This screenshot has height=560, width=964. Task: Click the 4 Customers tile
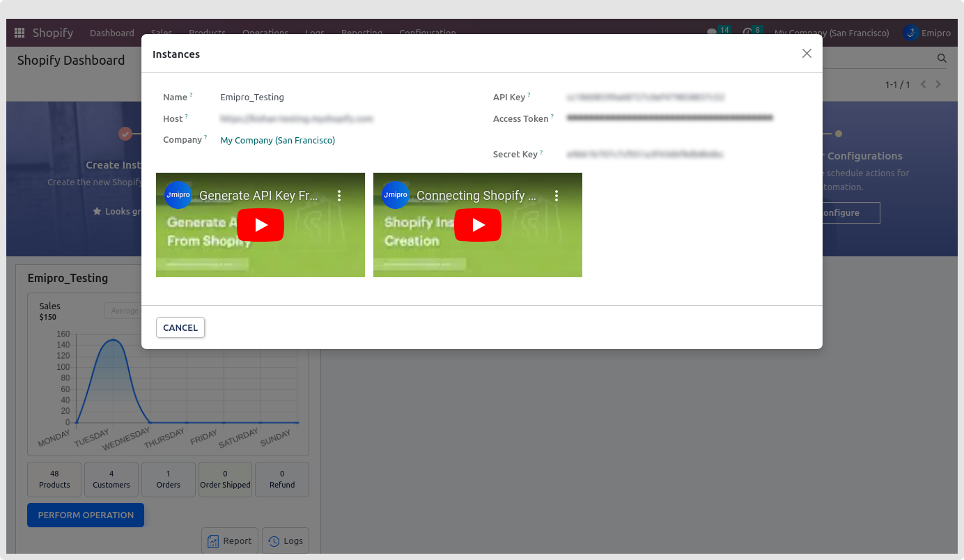coord(111,479)
